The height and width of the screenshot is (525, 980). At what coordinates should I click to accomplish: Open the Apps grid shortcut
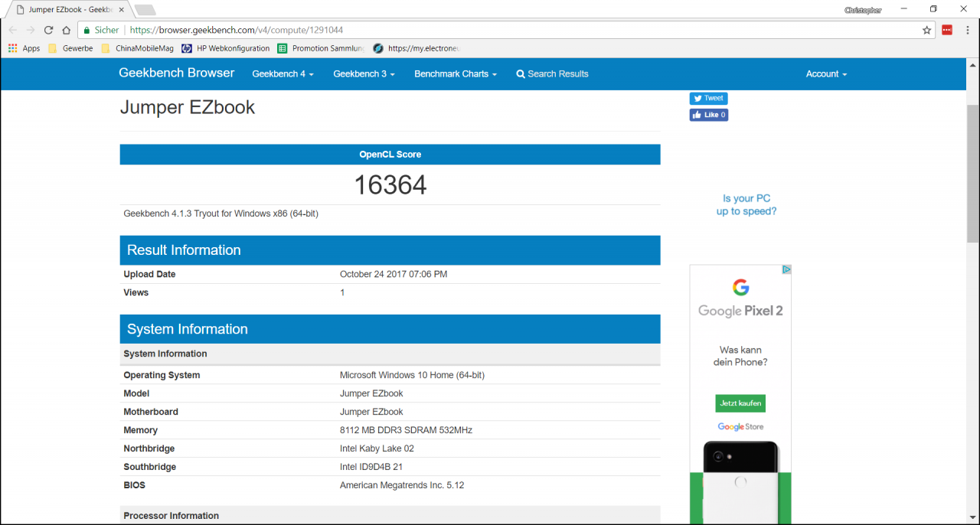[24, 48]
